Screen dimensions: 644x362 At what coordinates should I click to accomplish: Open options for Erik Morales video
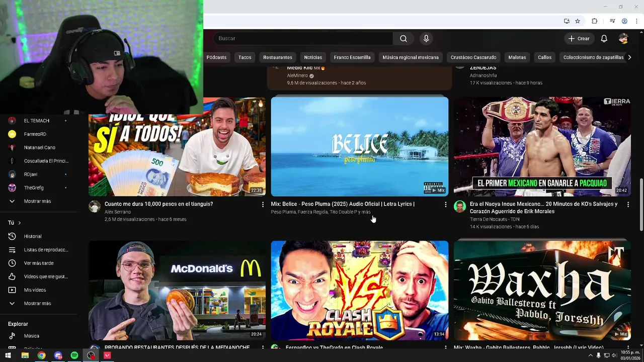(x=628, y=205)
